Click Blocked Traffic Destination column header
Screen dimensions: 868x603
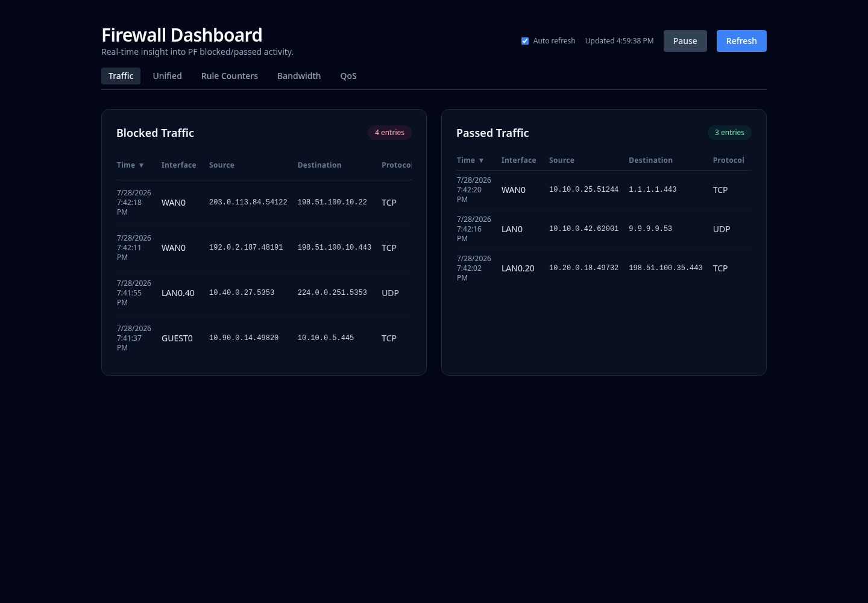tap(319, 165)
